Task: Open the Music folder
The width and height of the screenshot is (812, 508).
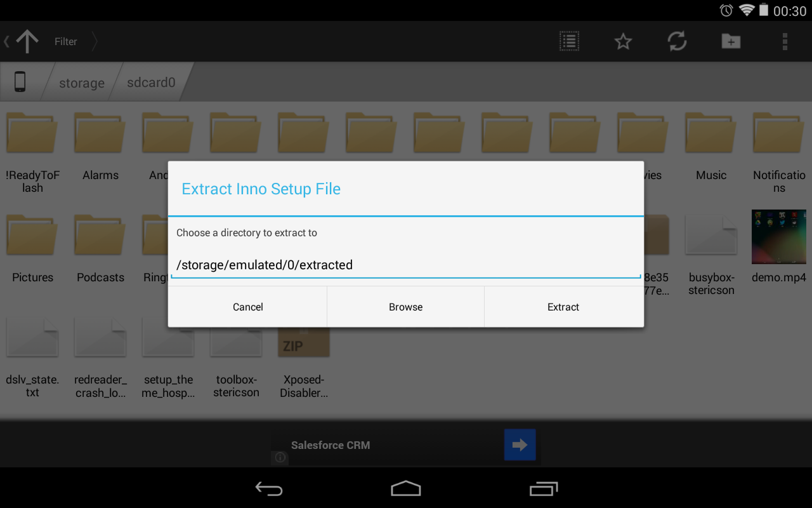Action: [710, 147]
